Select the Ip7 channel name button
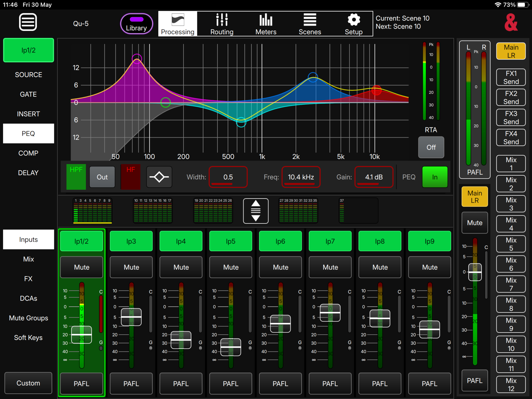 coord(330,241)
